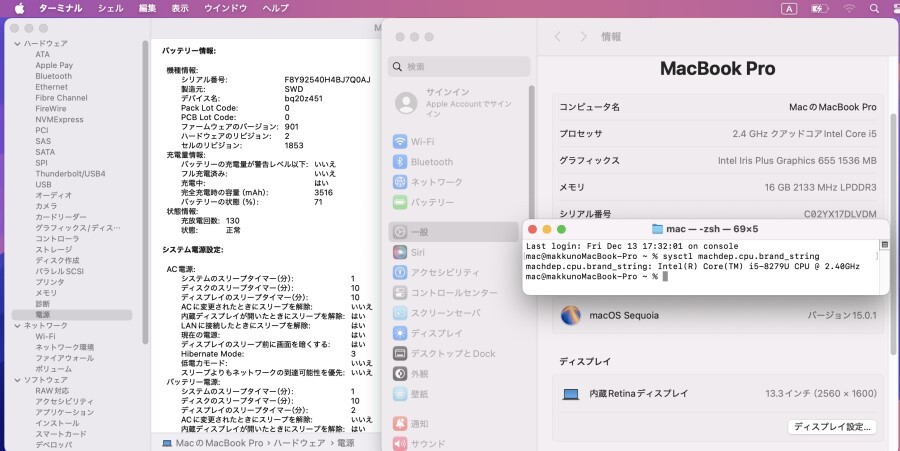Click the 検索 field in System Settings
The height and width of the screenshot is (451, 900).
click(459, 67)
